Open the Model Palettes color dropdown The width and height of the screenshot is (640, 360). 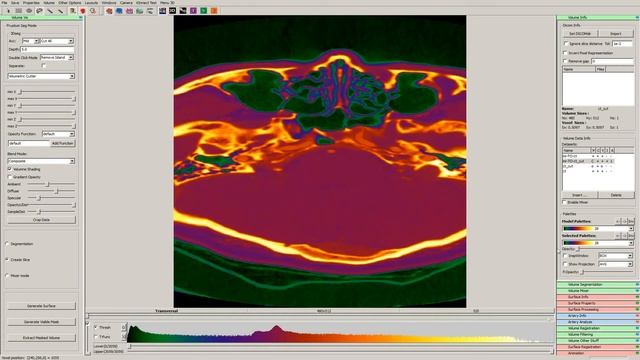point(598,229)
